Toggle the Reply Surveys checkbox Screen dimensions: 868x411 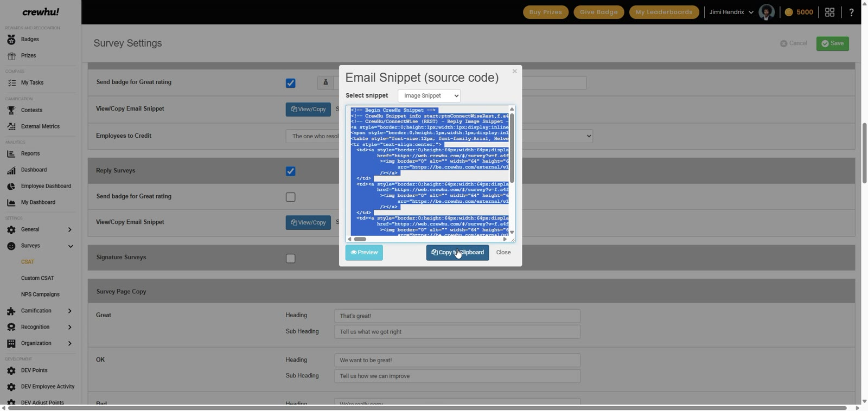291,171
